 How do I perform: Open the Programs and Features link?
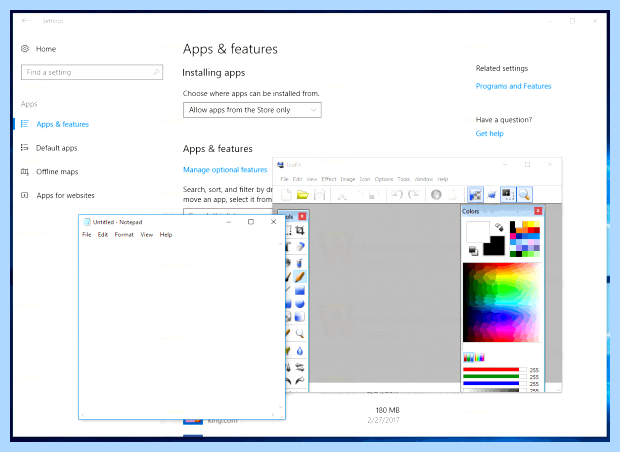pos(513,86)
